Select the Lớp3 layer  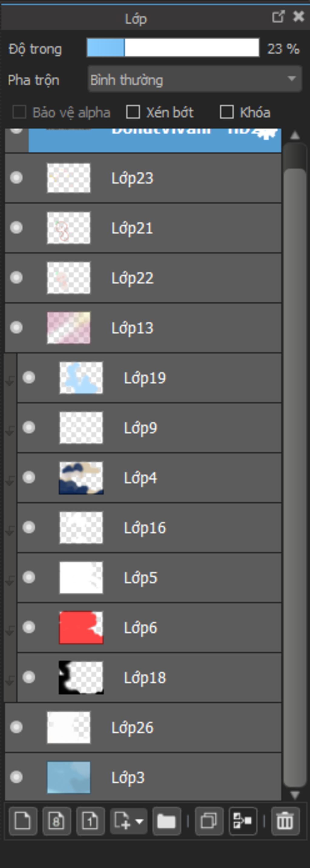coord(143,778)
